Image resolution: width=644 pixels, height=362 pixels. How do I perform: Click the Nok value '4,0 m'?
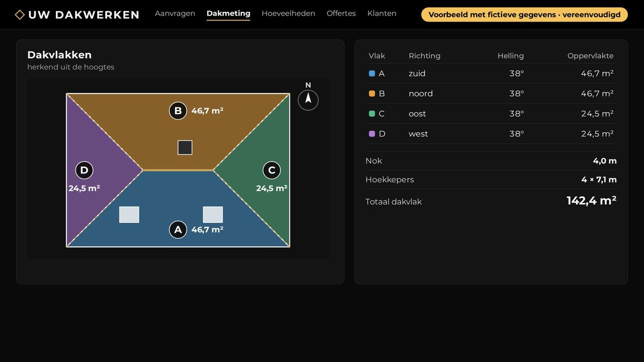pyautogui.click(x=605, y=161)
